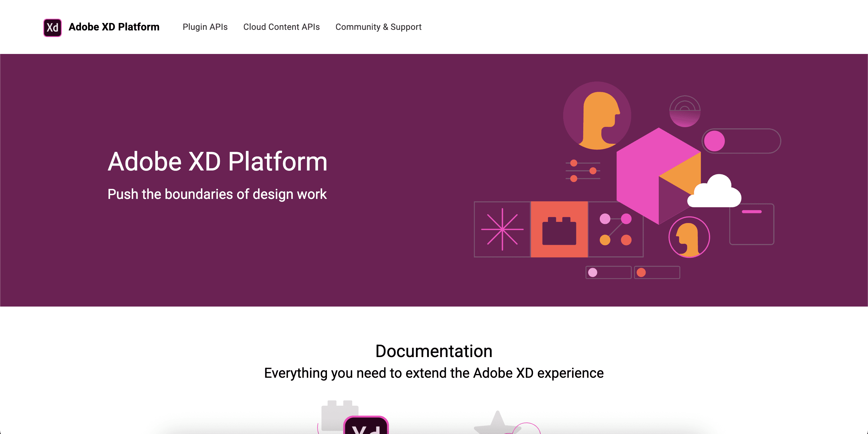This screenshot has width=868, height=434.
Task: Click the Documentation heading
Action: tap(434, 351)
